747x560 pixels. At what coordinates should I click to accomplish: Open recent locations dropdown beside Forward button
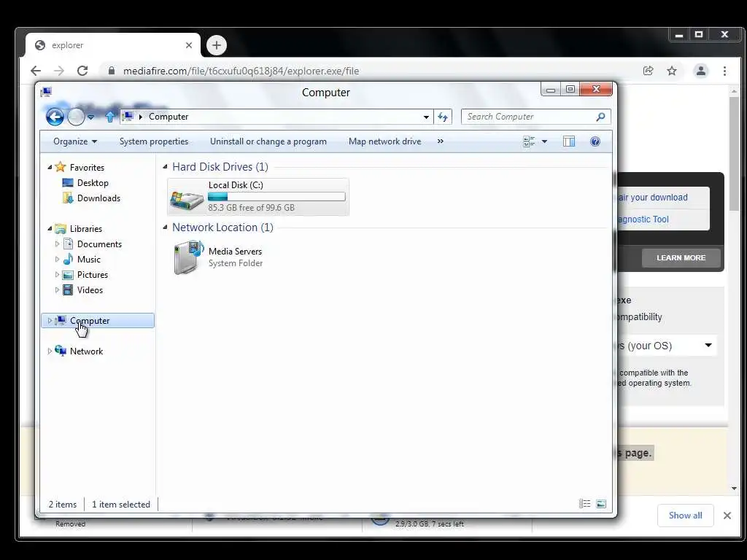click(x=90, y=117)
